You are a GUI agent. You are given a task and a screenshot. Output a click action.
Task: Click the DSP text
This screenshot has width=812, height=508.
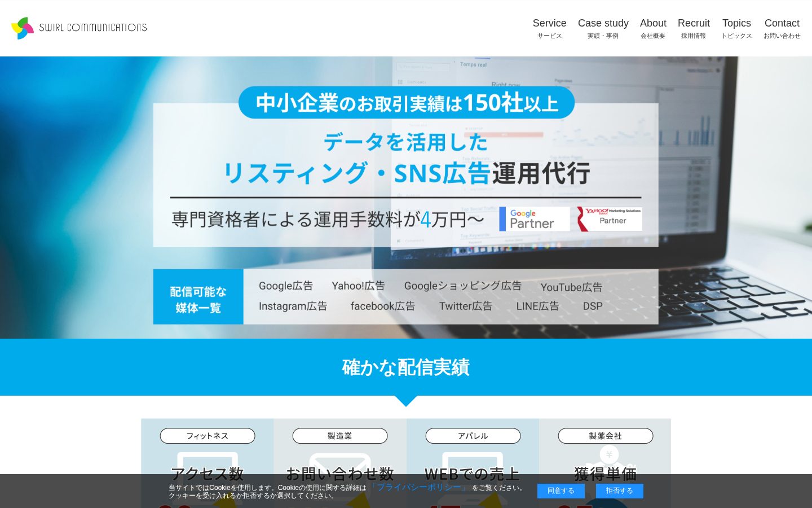[593, 306]
